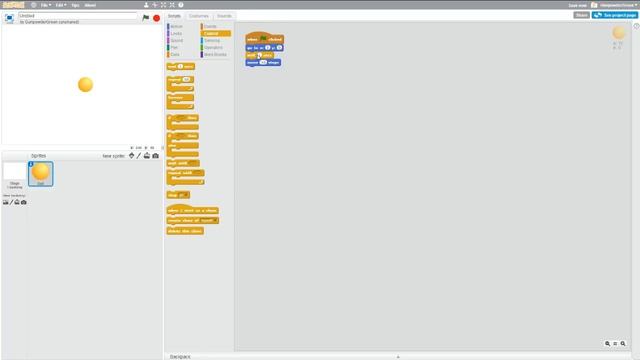Open the Tips menu item
The image size is (640, 360).
click(76, 5)
